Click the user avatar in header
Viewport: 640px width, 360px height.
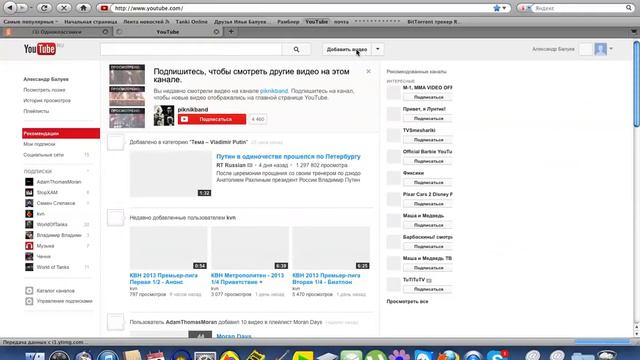pyautogui.click(x=600, y=49)
